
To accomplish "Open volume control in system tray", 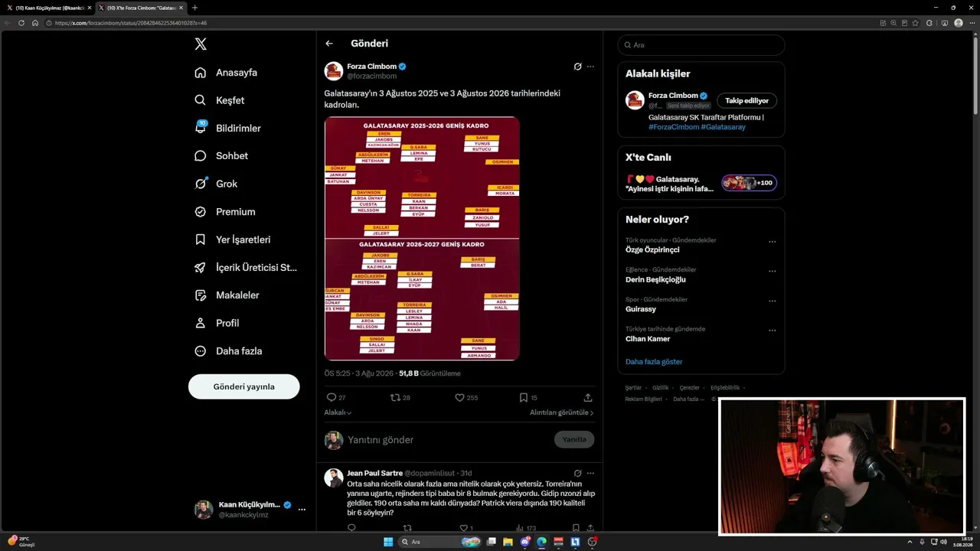I will pyautogui.click(x=943, y=542).
